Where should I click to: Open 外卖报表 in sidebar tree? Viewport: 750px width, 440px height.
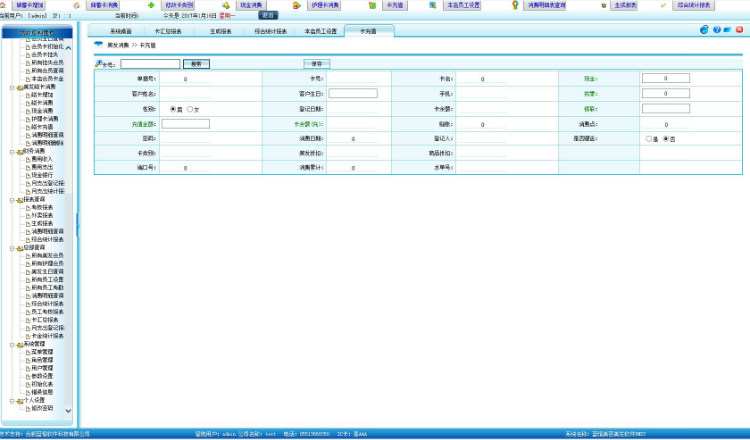(x=42, y=215)
